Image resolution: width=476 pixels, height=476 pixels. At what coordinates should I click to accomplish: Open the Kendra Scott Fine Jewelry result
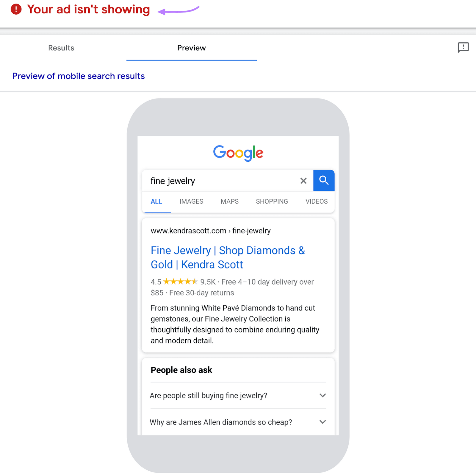click(228, 257)
